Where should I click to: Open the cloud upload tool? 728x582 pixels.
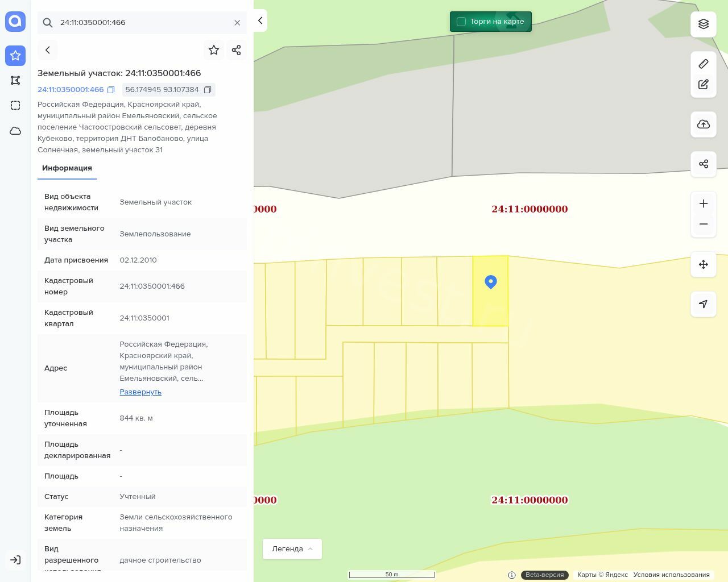coord(704,124)
